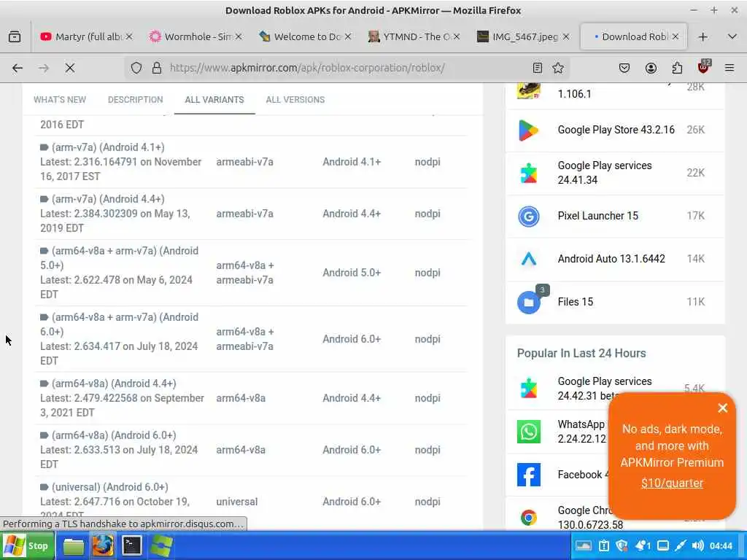
Task: Expand the list all tabs chevron
Action: click(x=732, y=36)
